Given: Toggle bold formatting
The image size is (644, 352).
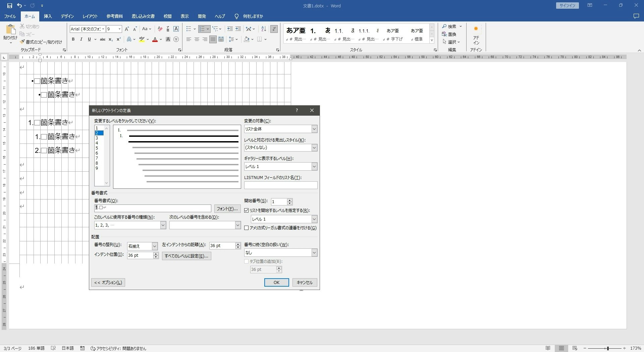Looking at the screenshot, I should coord(73,39).
